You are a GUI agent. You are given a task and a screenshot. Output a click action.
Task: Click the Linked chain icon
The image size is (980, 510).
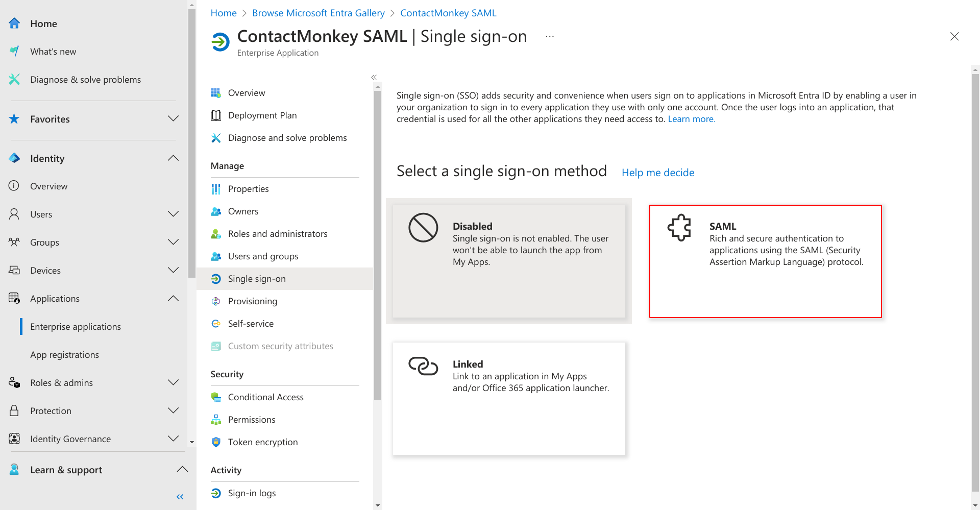423,366
